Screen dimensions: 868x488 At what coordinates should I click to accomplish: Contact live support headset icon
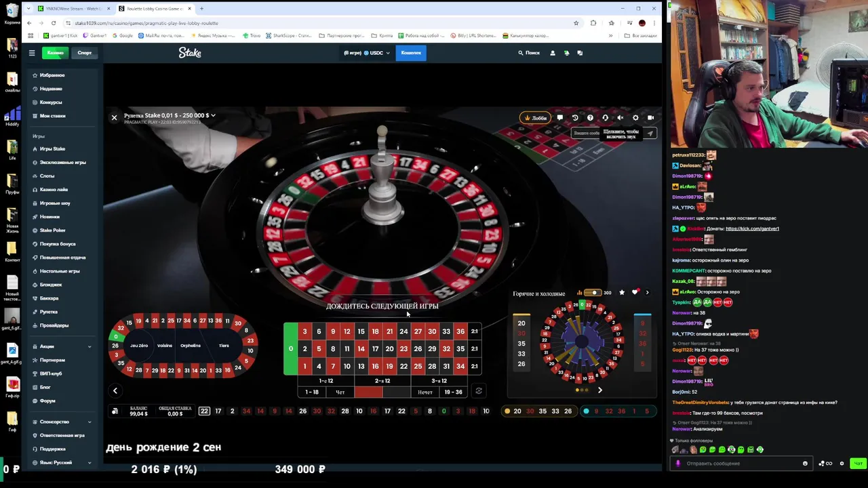[x=605, y=118]
